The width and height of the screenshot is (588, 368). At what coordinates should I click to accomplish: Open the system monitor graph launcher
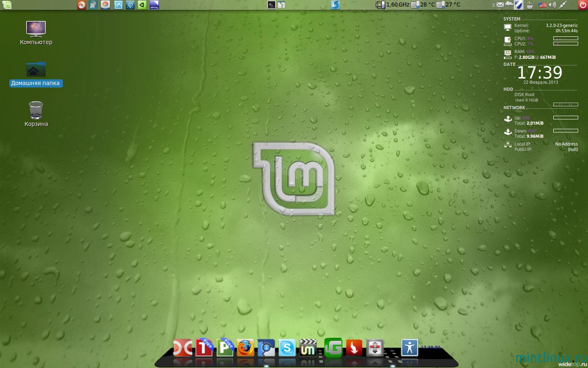tap(118, 5)
